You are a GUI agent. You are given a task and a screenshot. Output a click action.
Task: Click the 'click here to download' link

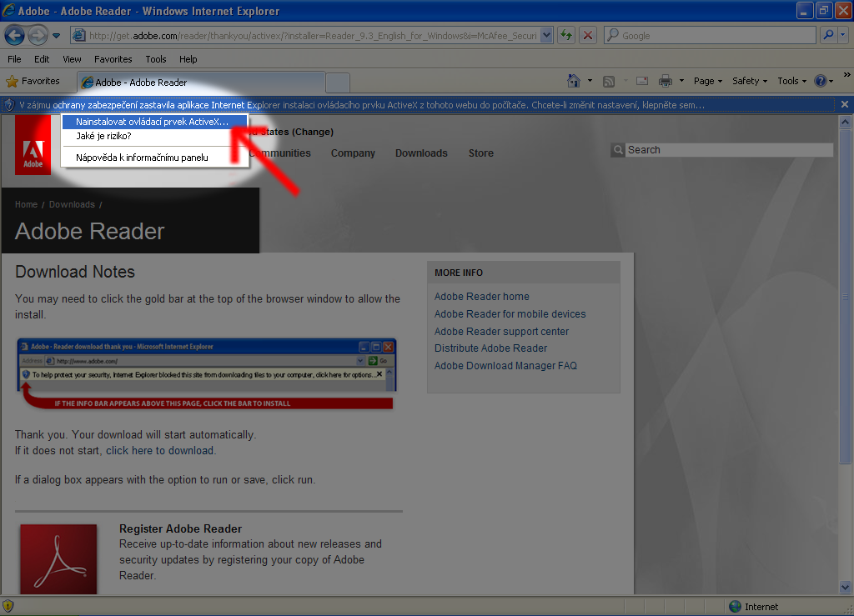tap(159, 451)
